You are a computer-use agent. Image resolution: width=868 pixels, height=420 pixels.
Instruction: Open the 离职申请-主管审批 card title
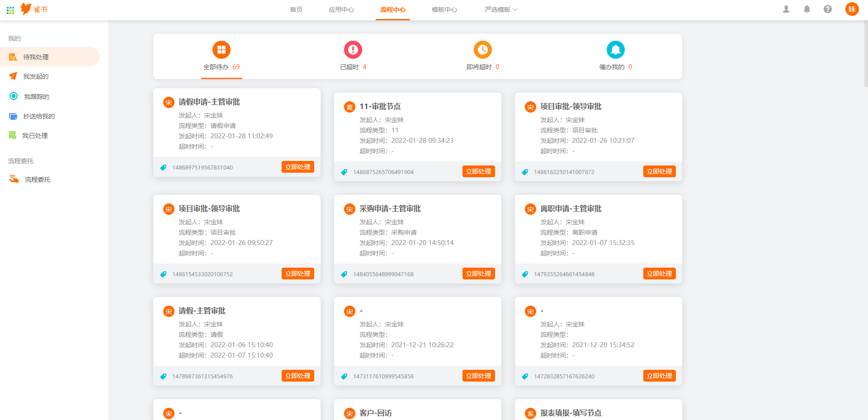tap(571, 209)
